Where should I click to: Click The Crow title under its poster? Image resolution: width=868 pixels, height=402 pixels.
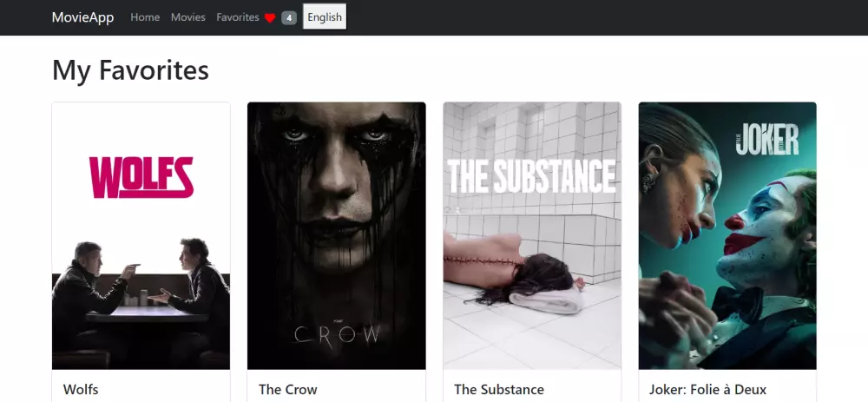pyautogui.click(x=288, y=389)
